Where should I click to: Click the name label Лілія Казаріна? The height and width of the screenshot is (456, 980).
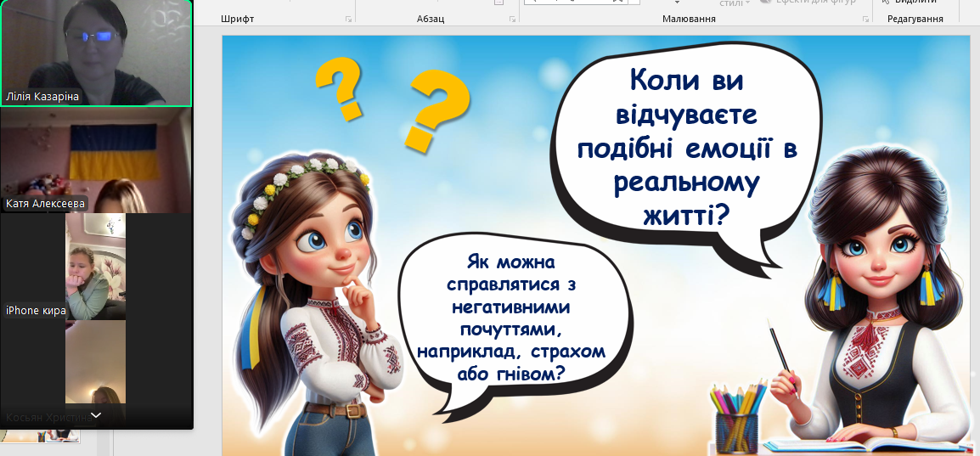tap(43, 97)
